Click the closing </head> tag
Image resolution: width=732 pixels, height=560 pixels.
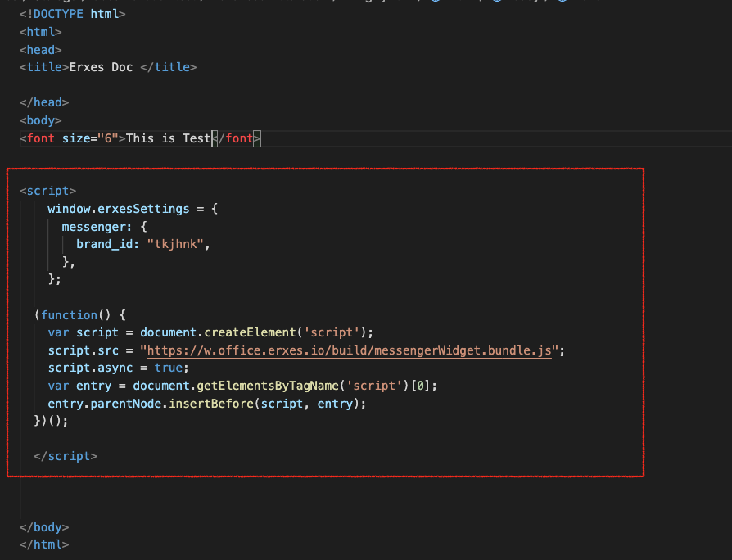click(44, 102)
